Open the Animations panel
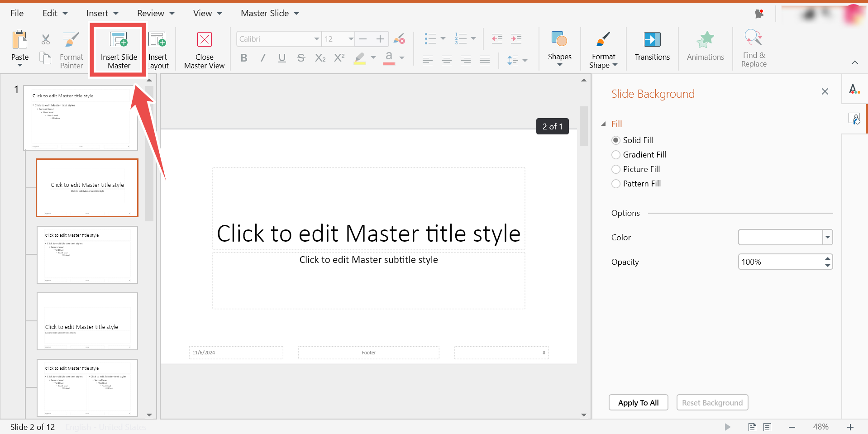868x434 pixels. coord(705,46)
